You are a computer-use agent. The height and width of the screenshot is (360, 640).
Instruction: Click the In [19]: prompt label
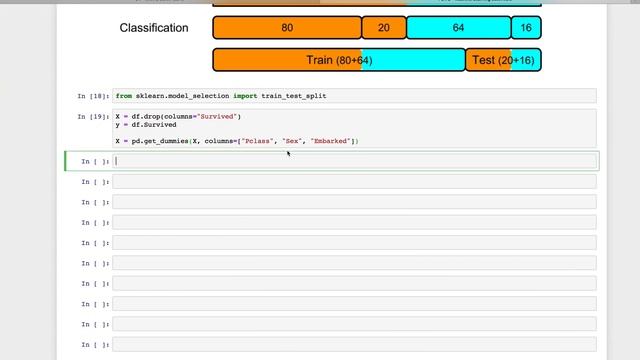[93, 117]
